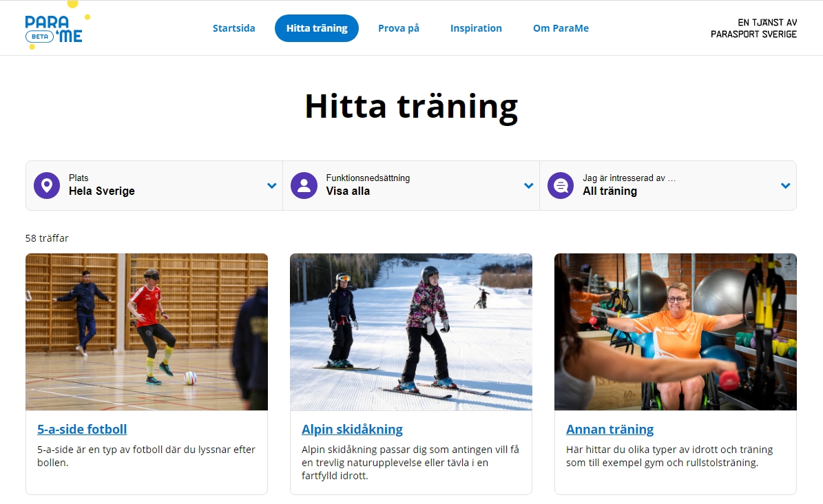Select the Hitta träning nav tab

tap(317, 28)
